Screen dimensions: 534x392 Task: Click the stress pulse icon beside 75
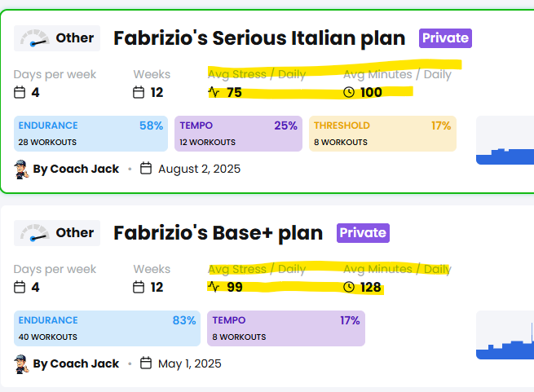[214, 92]
